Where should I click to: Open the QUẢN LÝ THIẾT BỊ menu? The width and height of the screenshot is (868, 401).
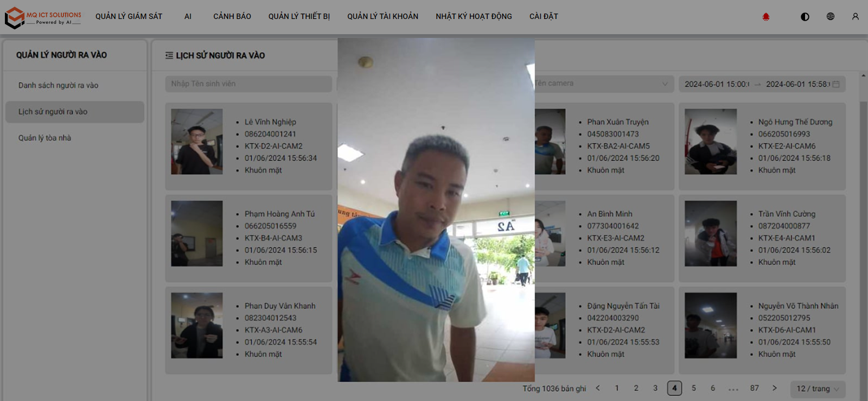tap(299, 16)
